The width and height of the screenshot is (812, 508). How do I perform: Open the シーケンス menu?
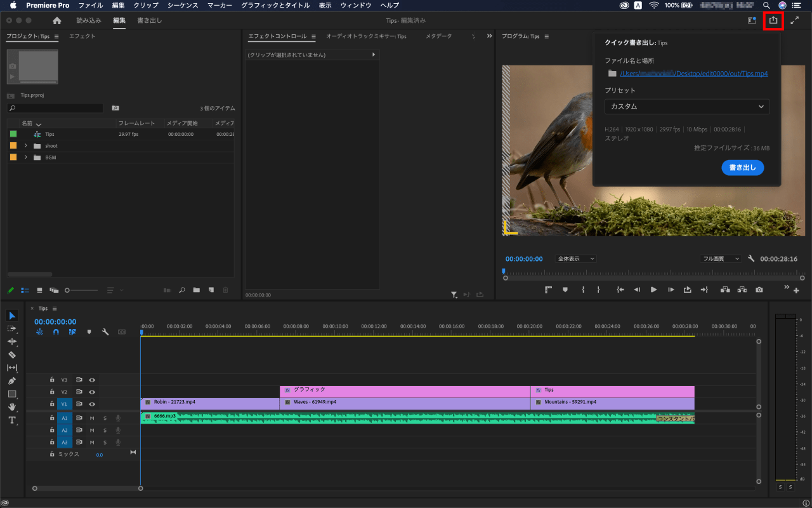point(183,5)
